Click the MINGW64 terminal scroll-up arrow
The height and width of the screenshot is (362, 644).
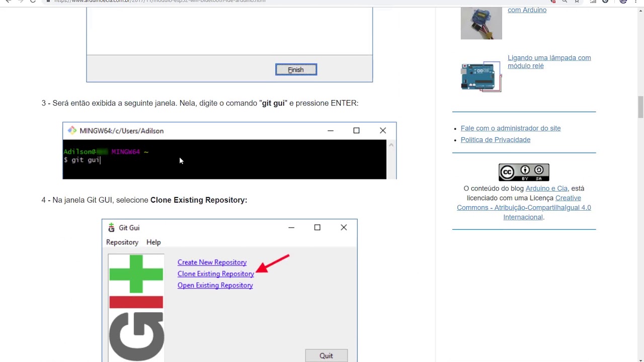pos(391,145)
